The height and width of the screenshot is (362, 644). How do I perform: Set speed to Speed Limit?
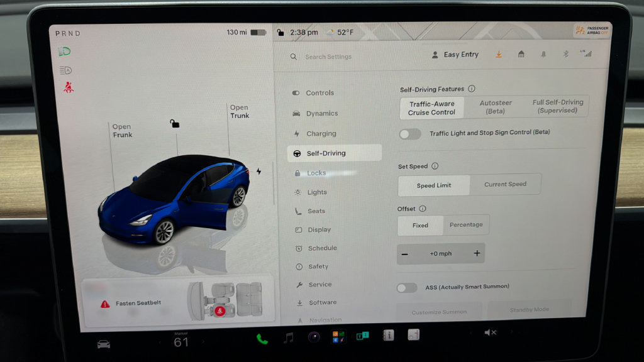coord(434,185)
